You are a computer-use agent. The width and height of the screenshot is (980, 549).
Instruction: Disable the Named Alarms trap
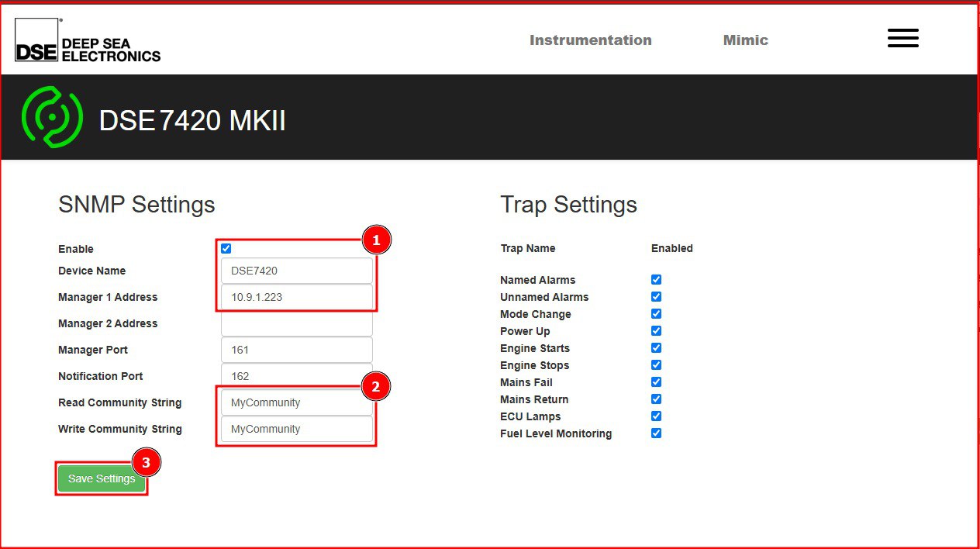click(656, 280)
